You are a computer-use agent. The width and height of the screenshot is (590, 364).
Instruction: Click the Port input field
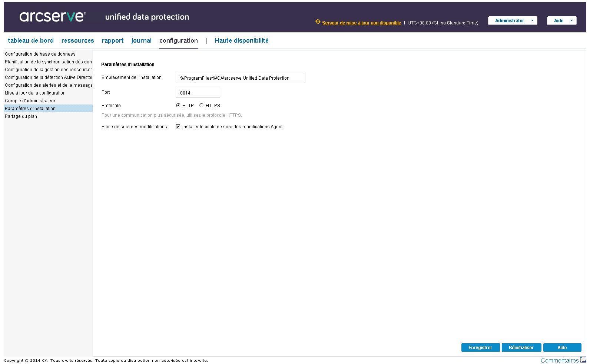click(198, 92)
